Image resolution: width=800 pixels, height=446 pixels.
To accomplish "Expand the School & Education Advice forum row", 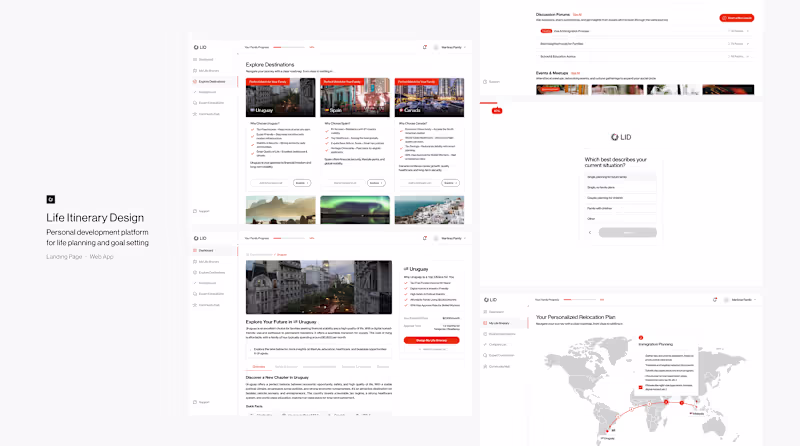I will (644, 57).
